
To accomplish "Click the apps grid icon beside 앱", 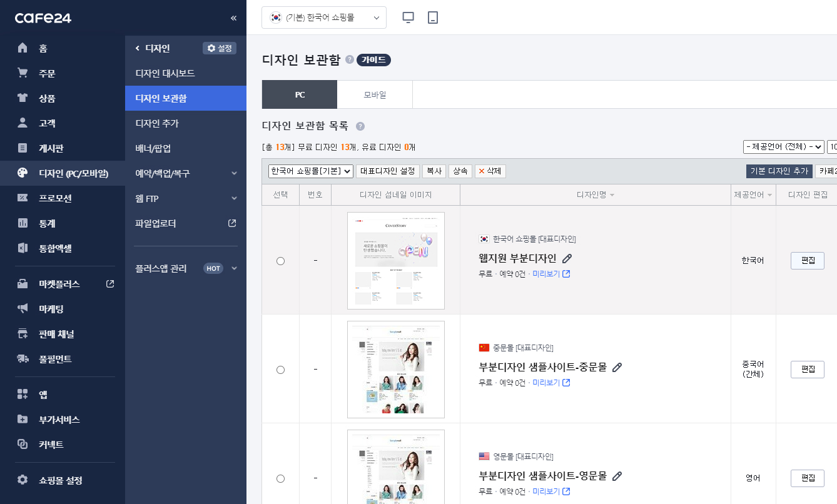I will point(23,395).
